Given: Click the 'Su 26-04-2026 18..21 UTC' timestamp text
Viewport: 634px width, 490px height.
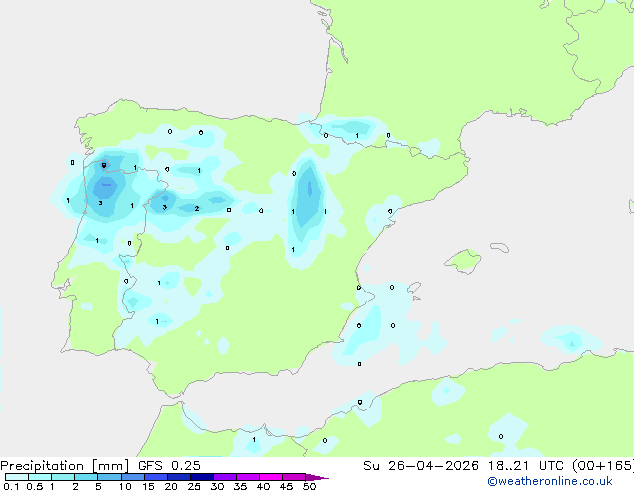Looking at the screenshot, I should coord(463,466).
